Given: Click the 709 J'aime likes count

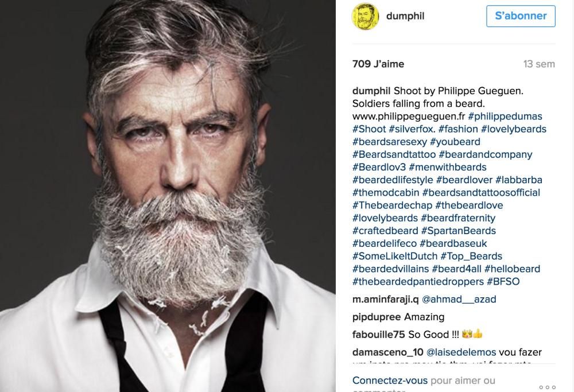Looking at the screenshot, I should (378, 64).
